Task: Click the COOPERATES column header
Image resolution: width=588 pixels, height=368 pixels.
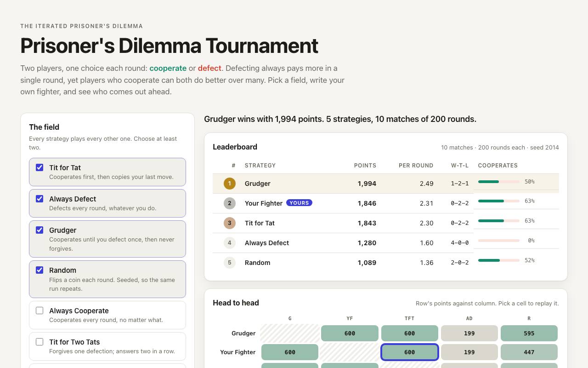Action: (x=498, y=166)
